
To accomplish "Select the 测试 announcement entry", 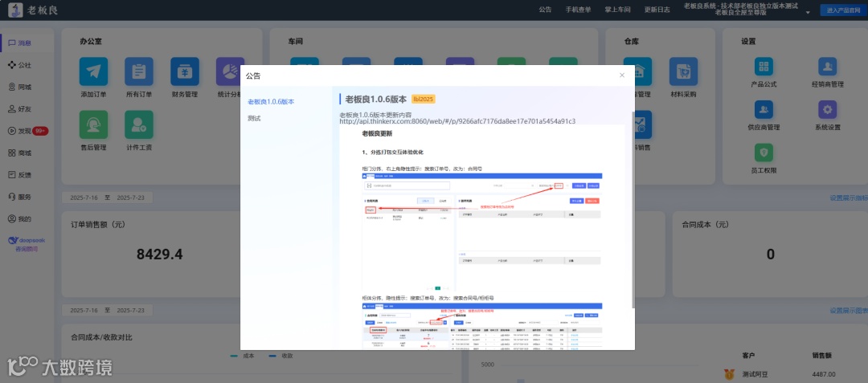I will [254, 118].
